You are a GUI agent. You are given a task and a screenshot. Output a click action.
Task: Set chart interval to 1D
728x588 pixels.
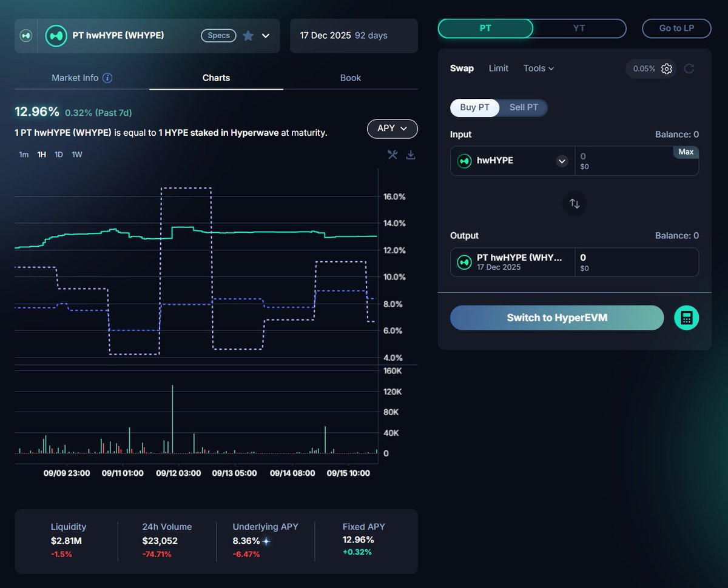pos(59,155)
